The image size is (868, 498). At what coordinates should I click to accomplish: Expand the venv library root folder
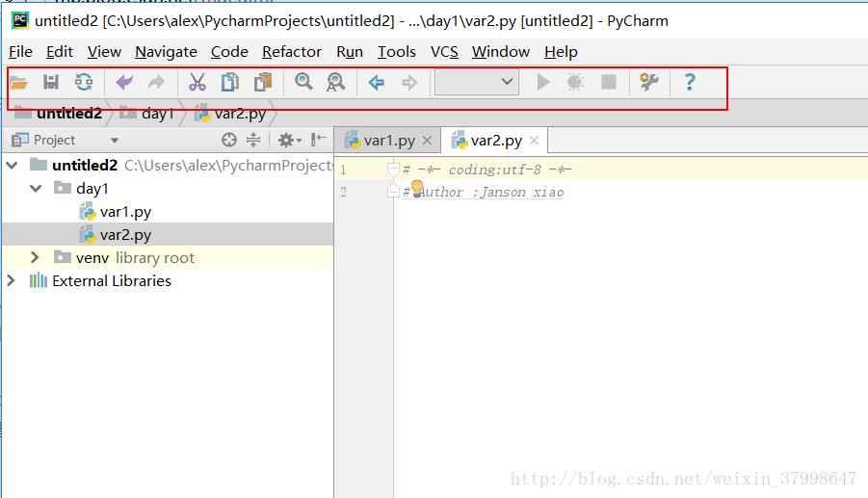[x=35, y=257]
